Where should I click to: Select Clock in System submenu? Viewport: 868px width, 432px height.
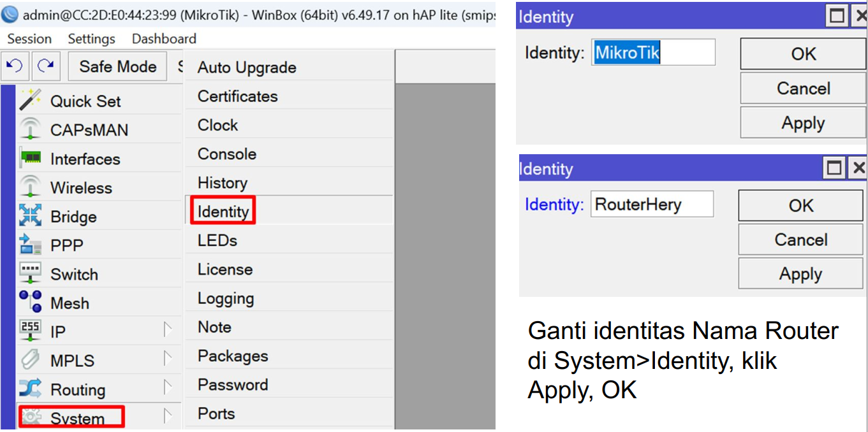(x=289, y=125)
